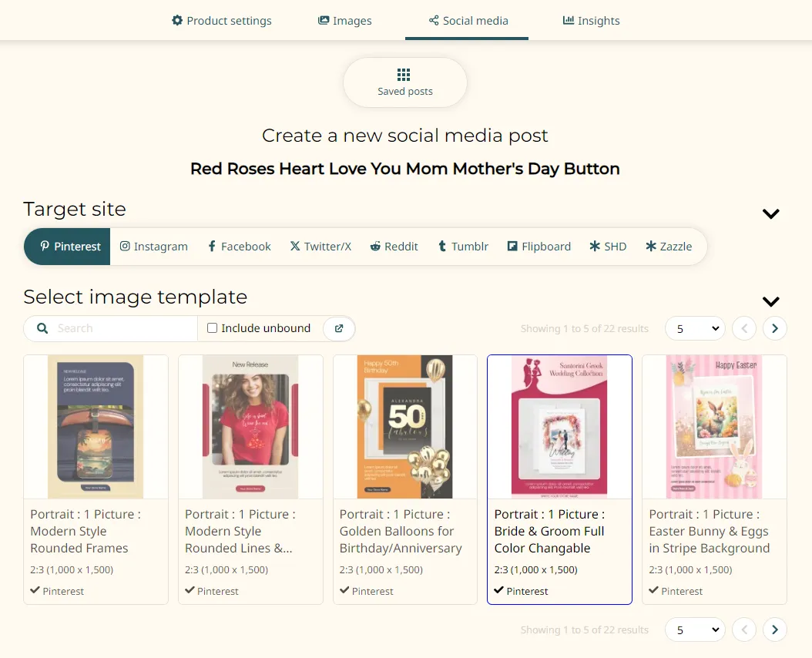Click 2:3 (1,000 x 1,500) under Rounded Frames
The width and height of the screenshot is (812, 658).
pos(72,569)
